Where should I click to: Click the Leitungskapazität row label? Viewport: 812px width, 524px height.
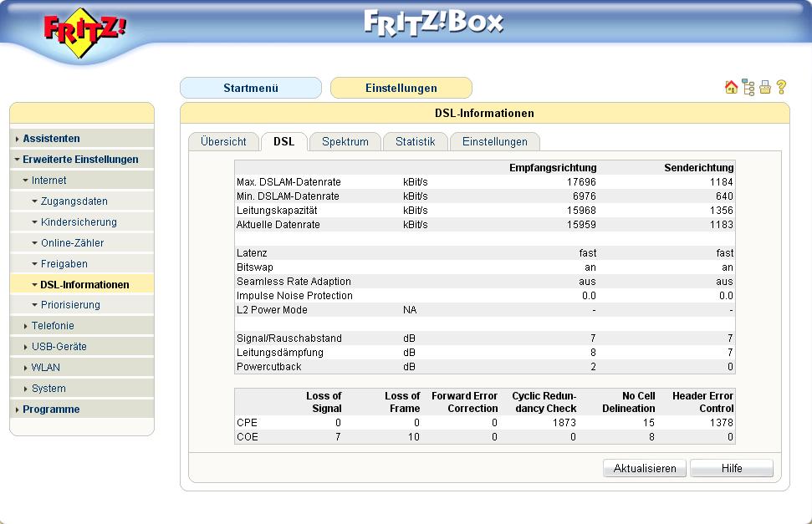(277, 211)
